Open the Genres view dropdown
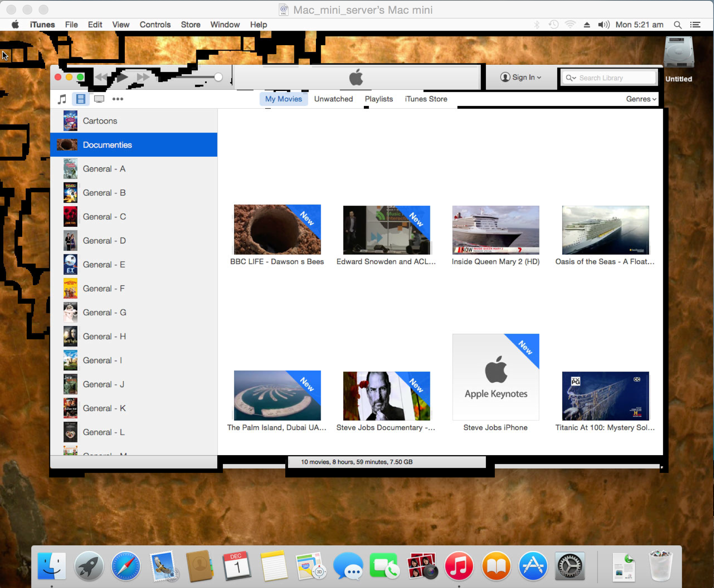714x588 pixels. pos(641,99)
